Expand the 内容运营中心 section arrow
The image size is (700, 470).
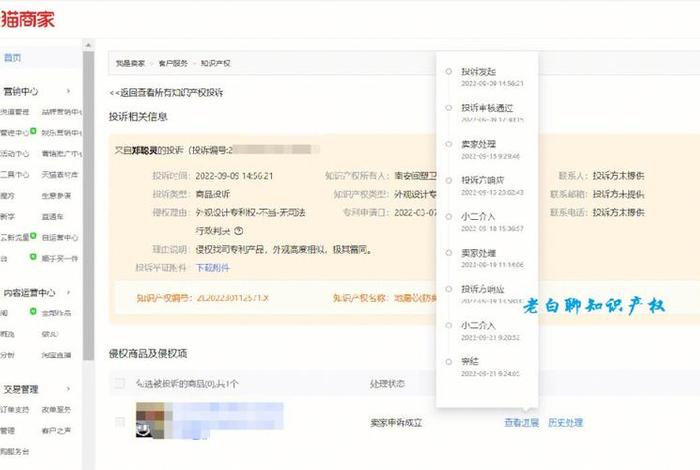click(68, 292)
